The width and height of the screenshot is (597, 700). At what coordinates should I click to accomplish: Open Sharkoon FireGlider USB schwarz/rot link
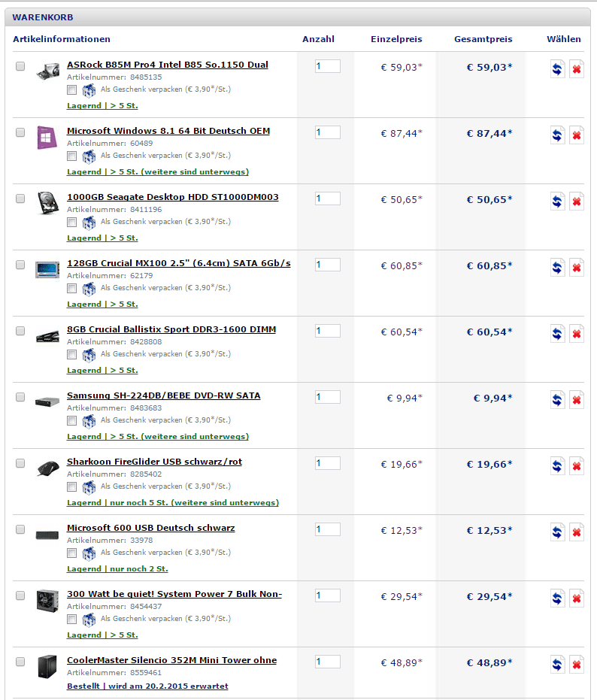pyautogui.click(x=154, y=462)
